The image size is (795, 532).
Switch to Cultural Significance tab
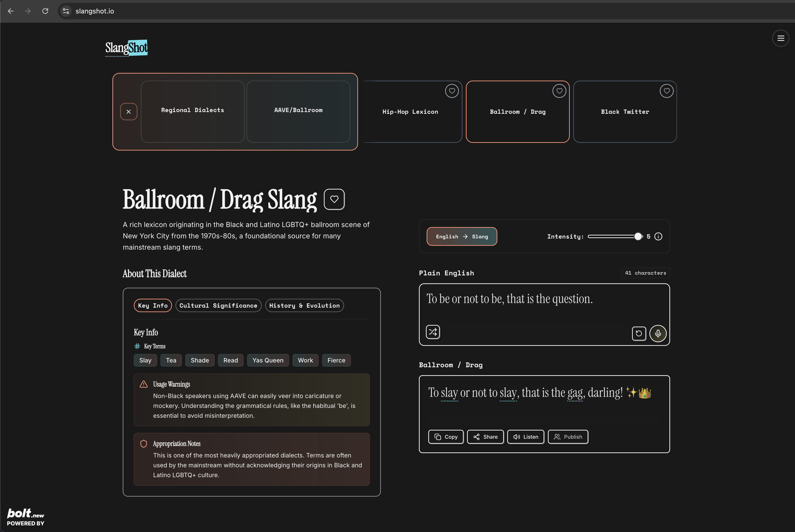[x=218, y=305]
